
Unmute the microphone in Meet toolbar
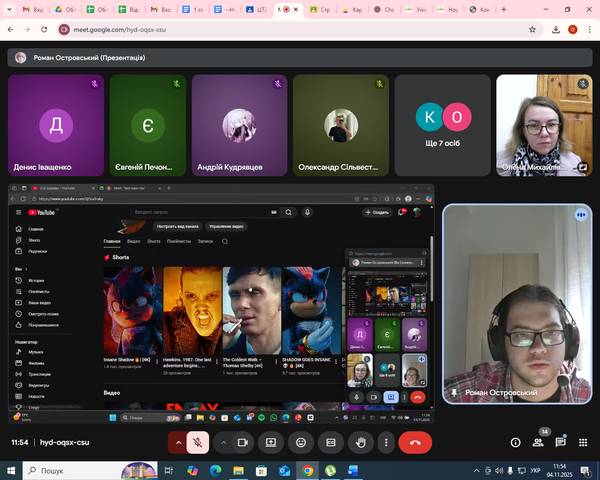(x=198, y=442)
